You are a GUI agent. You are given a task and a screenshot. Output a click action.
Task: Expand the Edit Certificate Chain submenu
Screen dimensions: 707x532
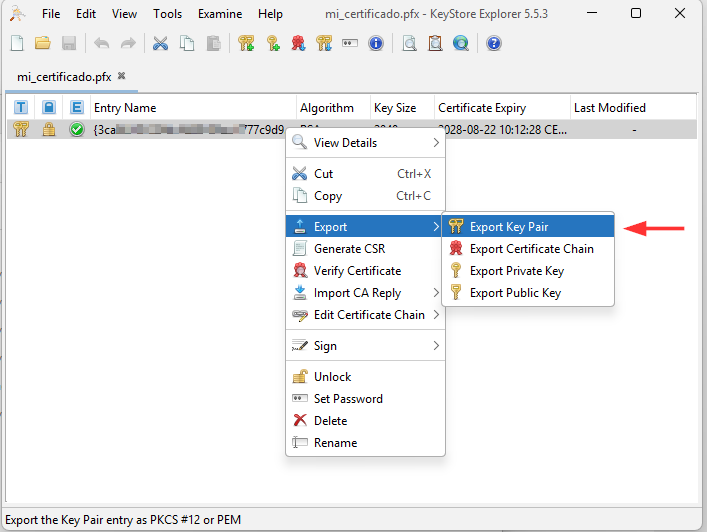click(366, 315)
